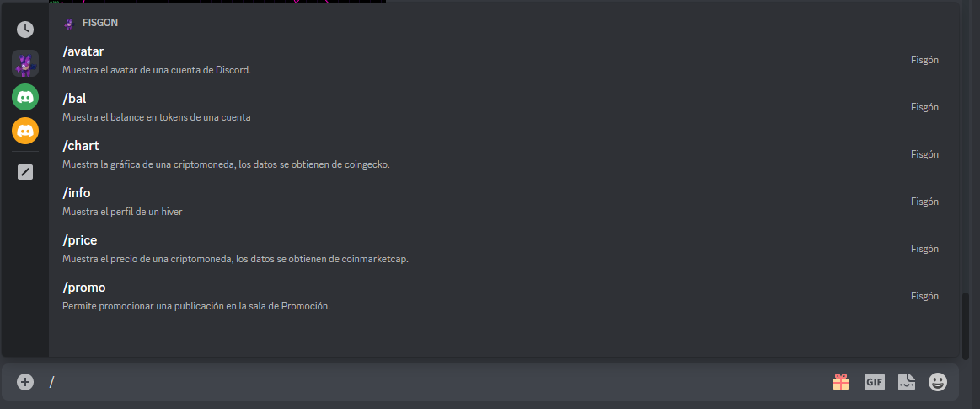980x409 pixels.
Task: Choose the /price command
Action: pyautogui.click(x=504, y=248)
